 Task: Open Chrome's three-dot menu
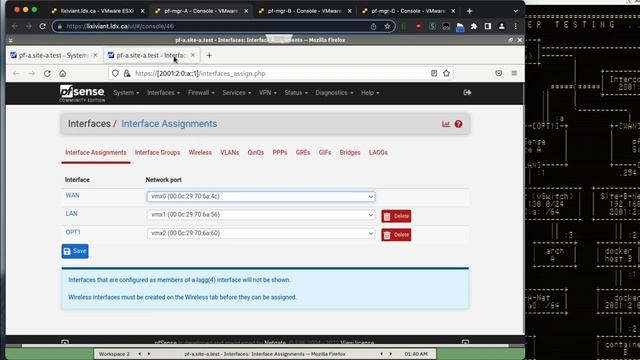[516, 27]
